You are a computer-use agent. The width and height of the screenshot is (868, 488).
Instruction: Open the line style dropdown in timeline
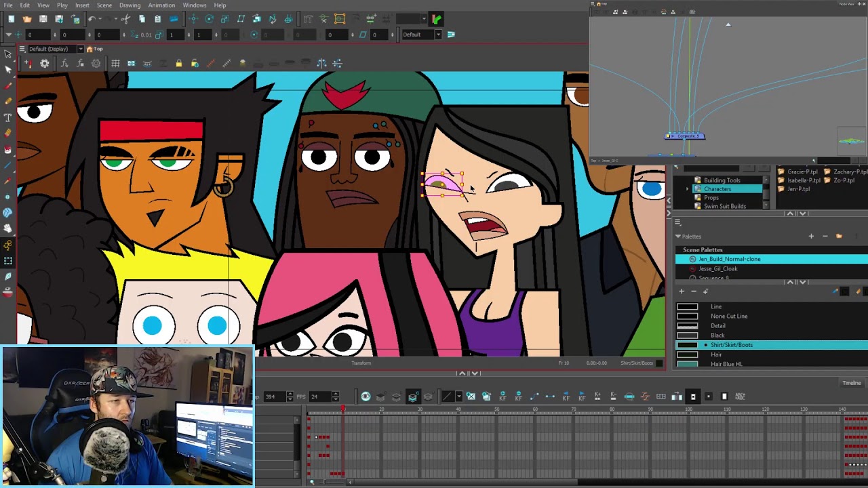pos(458,396)
